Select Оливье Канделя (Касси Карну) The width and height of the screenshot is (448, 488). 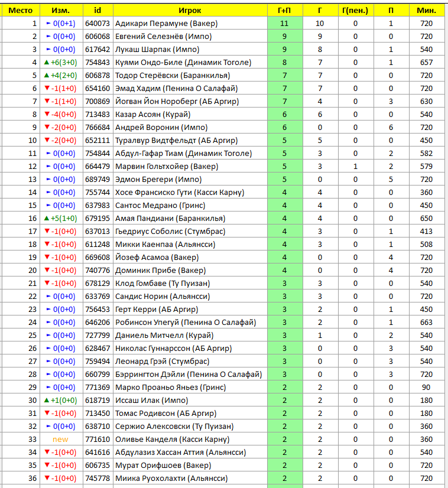[173, 439]
